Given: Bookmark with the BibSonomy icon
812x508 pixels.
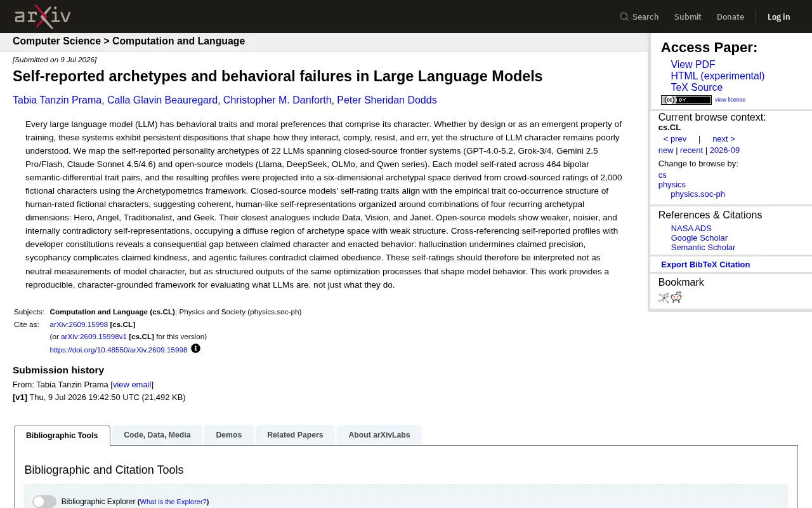Looking at the screenshot, I should tap(664, 297).
